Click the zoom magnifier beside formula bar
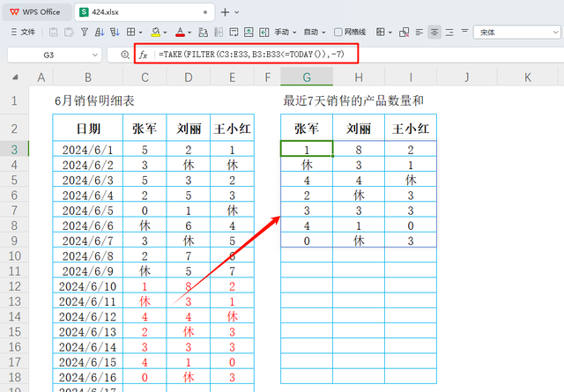 [x=125, y=55]
